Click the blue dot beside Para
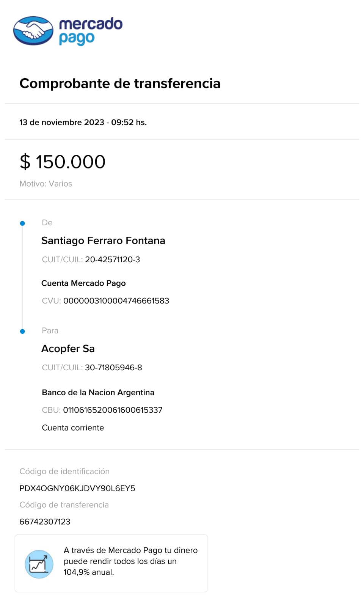The width and height of the screenshot is (364, 607). [x=22, y=331]
